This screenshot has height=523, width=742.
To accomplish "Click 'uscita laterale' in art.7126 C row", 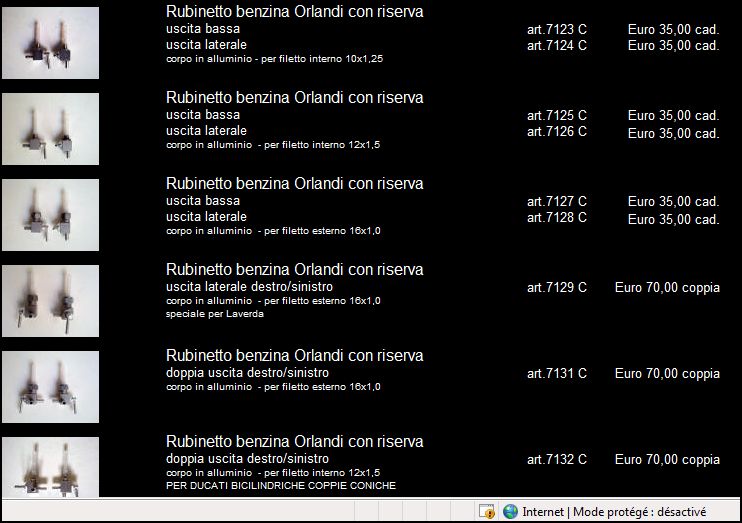I will click(x=206, y=131).
